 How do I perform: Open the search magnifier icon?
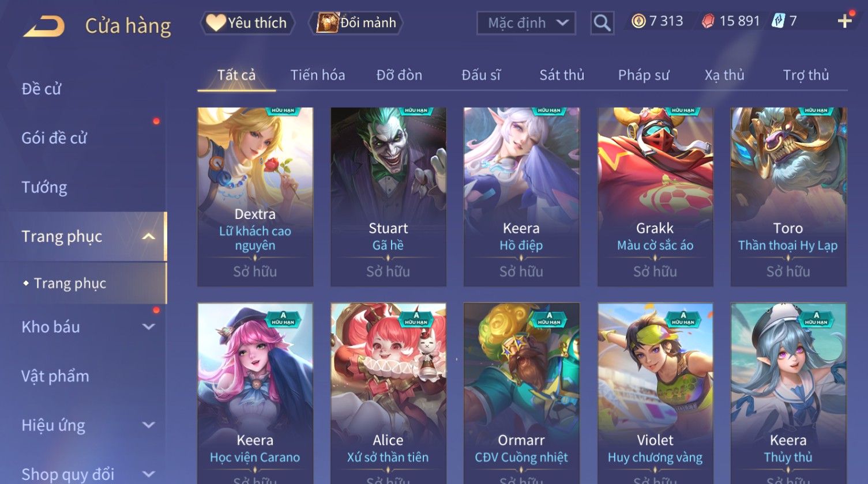pyautogui.click(x=602, y=23)
